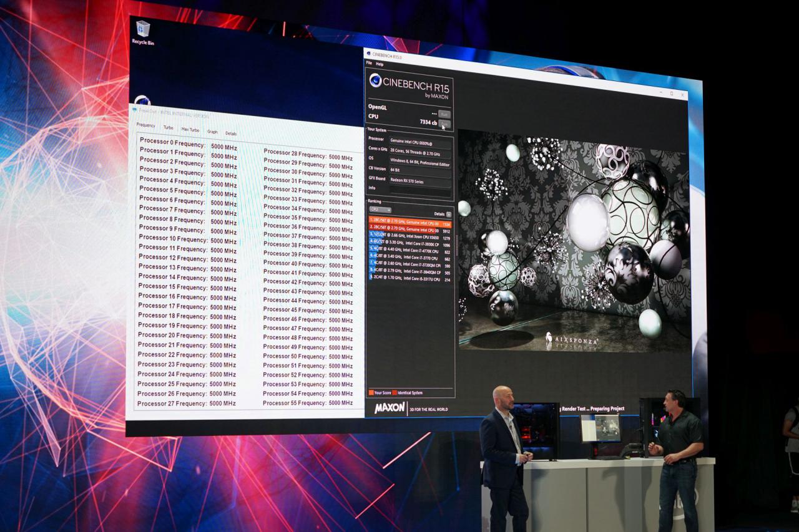The height and width of the screenshot is (532, 799).
Task: Click the Cinebench desktop shortcut icon
Action: click(142, 100)
